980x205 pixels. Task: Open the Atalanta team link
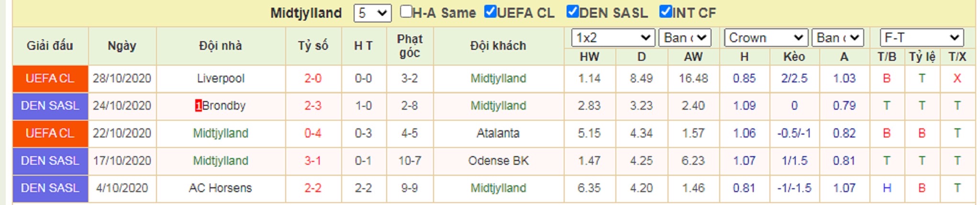coord(498,133)
